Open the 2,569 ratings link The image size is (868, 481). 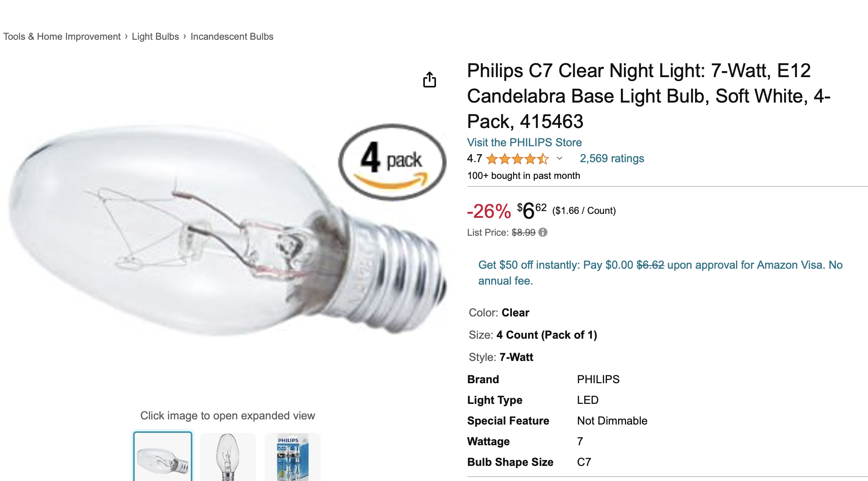coord(612,158)
